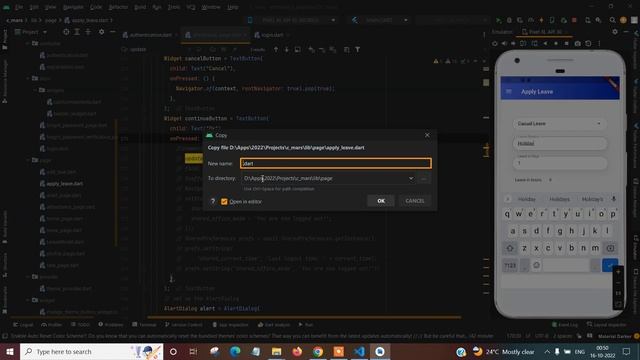
Task: Open Emulator panel settings gear
Action: pos(615,32)
